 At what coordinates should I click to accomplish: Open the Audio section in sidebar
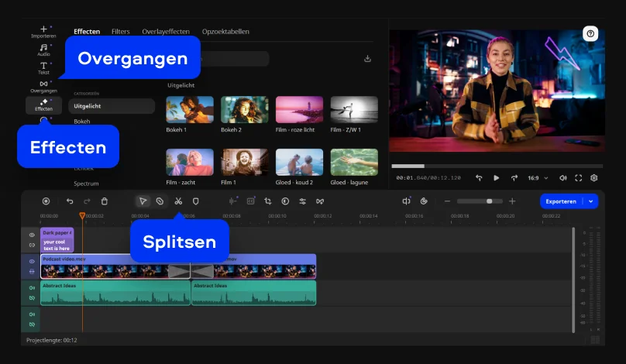[x=43, y=50]
